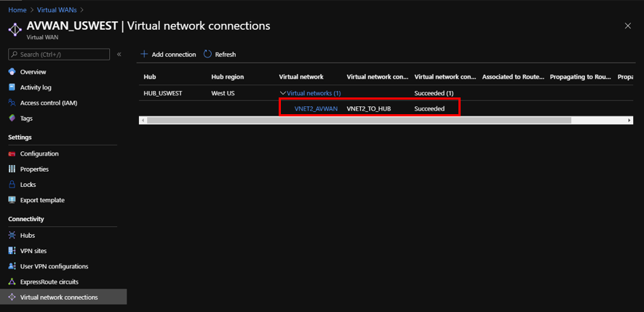The image size is (644, 312).
Task: Click the horizontal scrollbar thumb
Action: [359, 120]
